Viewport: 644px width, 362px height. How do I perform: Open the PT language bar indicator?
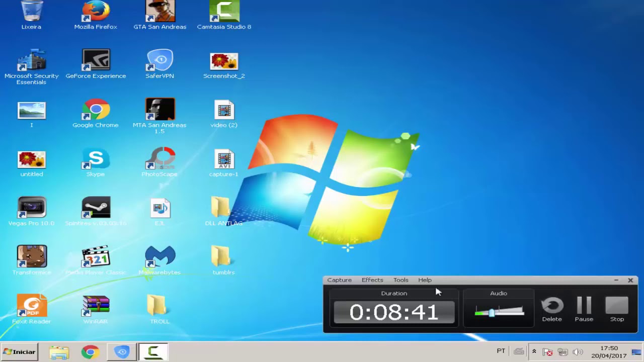(501, 351)
